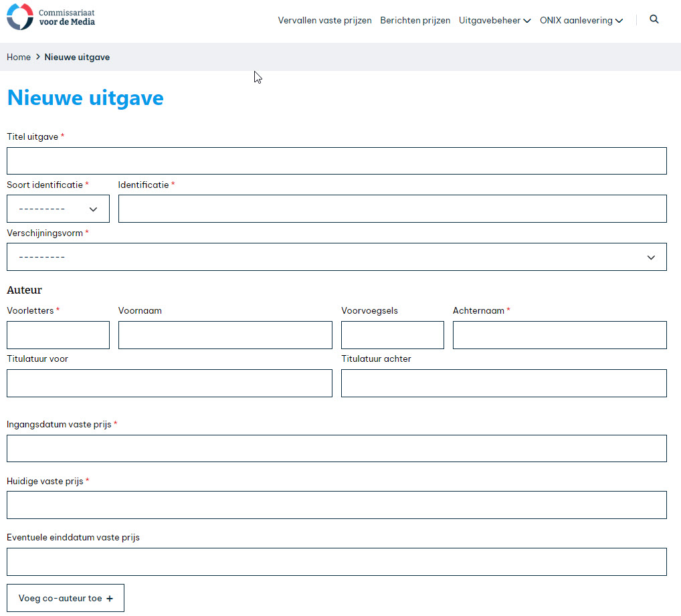Click the Auteur section heading

pos(24,290)
